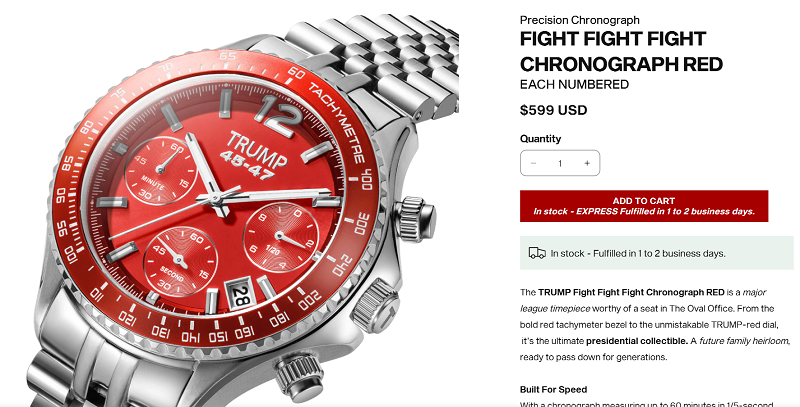Select the $599 USD price text
800x407 pixels.
click(554, 110)
